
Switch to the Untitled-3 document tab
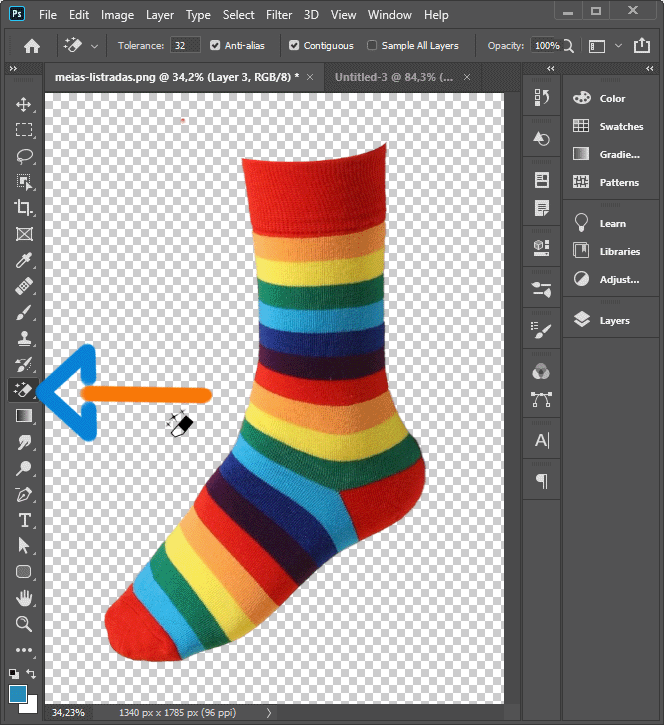pyautogui.click(x=393, y=77)
